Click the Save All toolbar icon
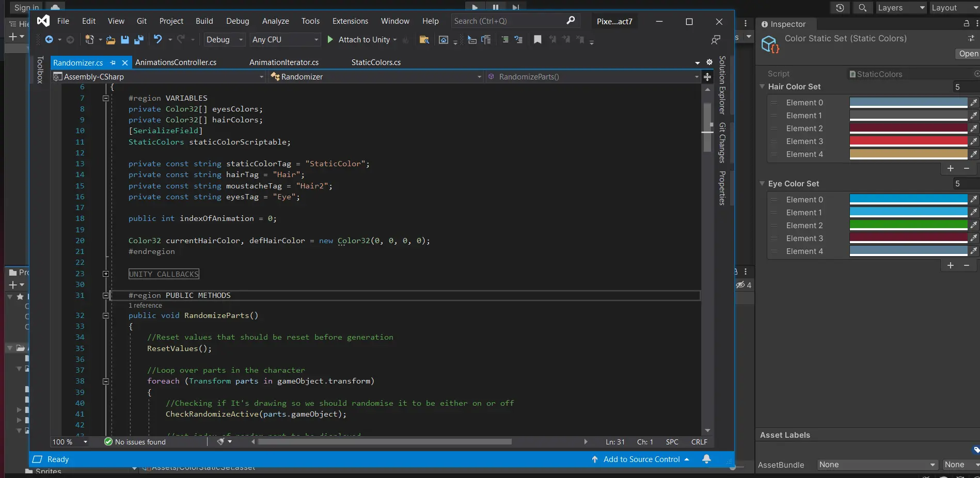Image resolution: width=980 pixels, height=478 pixels. 139,40
